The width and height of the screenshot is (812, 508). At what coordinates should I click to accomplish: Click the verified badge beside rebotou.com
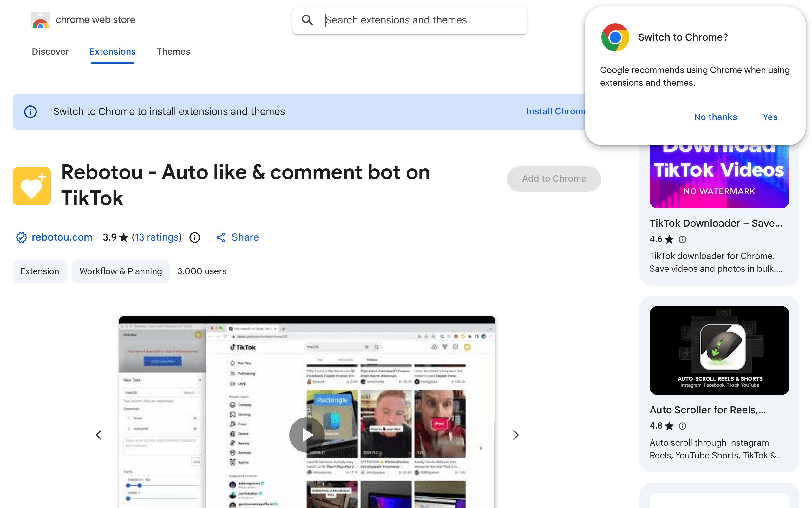click(x=22, y=237)
